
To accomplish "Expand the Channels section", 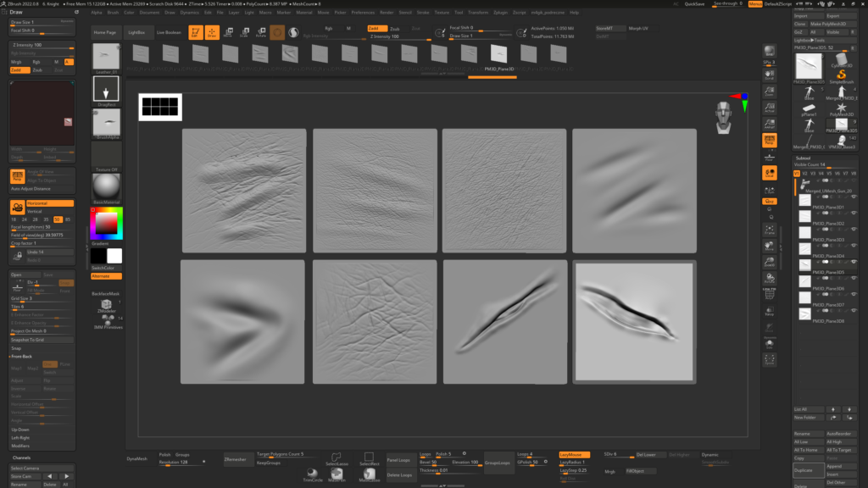I will [22, 458].
